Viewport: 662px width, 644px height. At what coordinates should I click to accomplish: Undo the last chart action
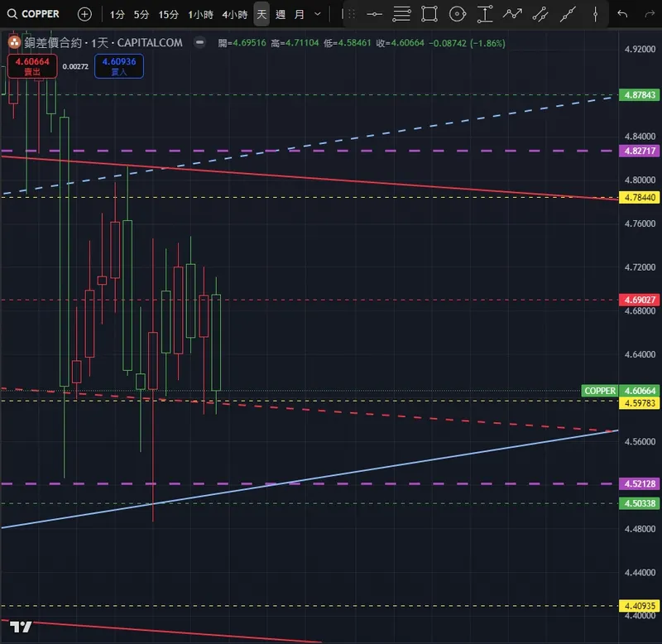point(622,14)
